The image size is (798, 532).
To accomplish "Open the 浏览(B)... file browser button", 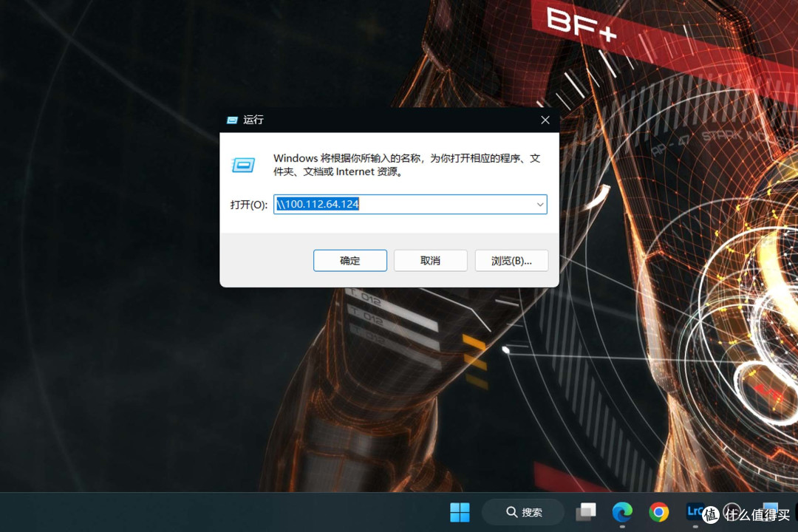I will point(511,261).
